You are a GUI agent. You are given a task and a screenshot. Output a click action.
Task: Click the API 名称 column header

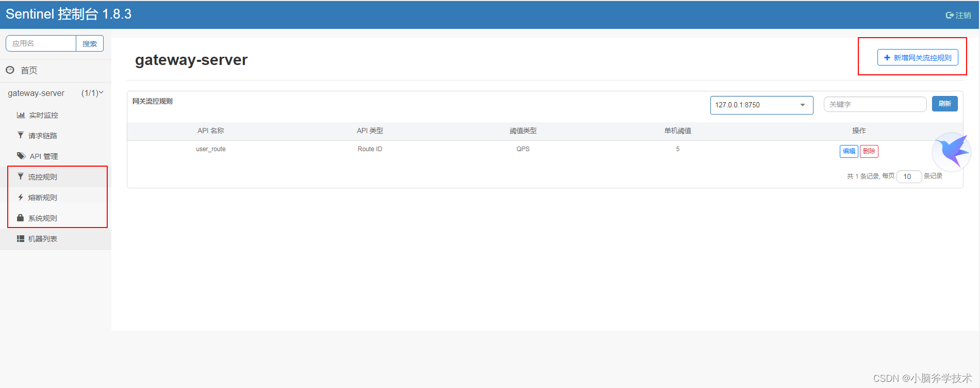tap(211, 131)
